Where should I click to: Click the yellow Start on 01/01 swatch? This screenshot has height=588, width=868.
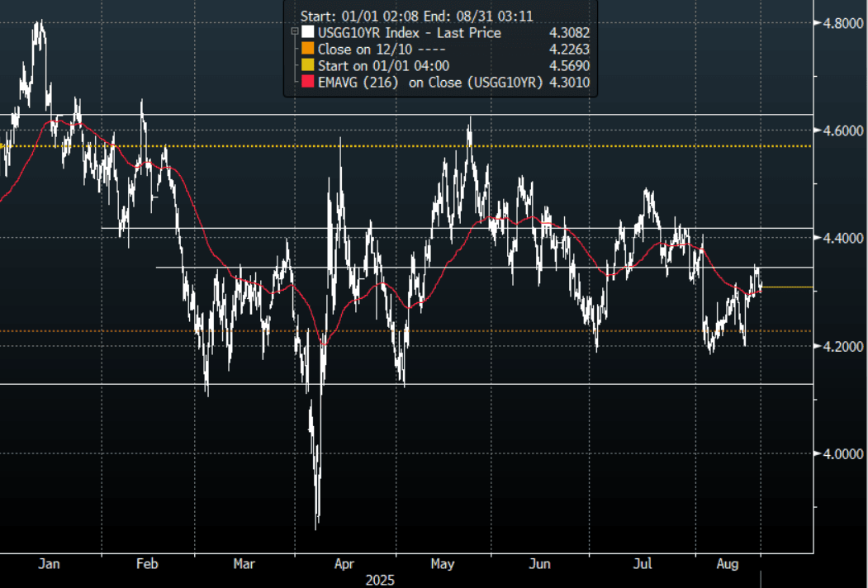[308, 65]
